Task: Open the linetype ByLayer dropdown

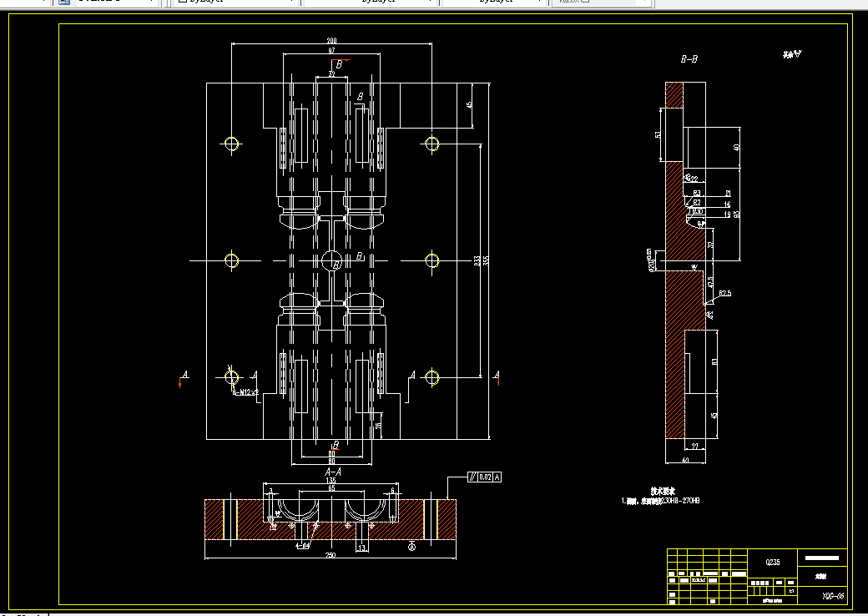Action: 371,3
